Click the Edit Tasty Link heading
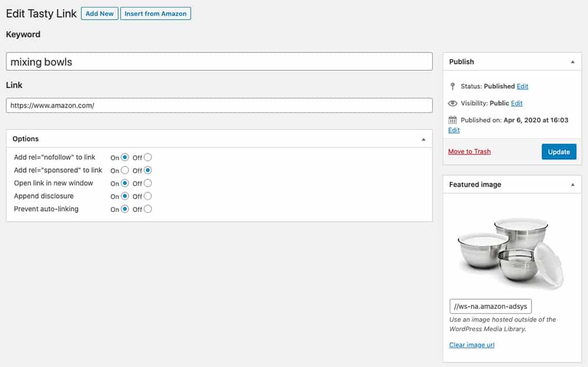 click(x=42, y=13)
